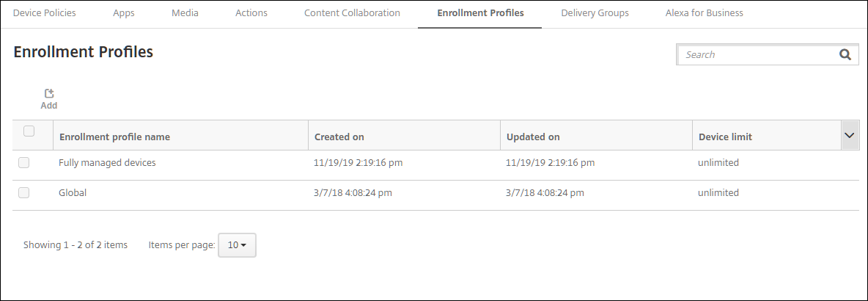The width and height of the screenshot is (868, 301).
Task: Go to the Media tab
Action: [185, 13]
